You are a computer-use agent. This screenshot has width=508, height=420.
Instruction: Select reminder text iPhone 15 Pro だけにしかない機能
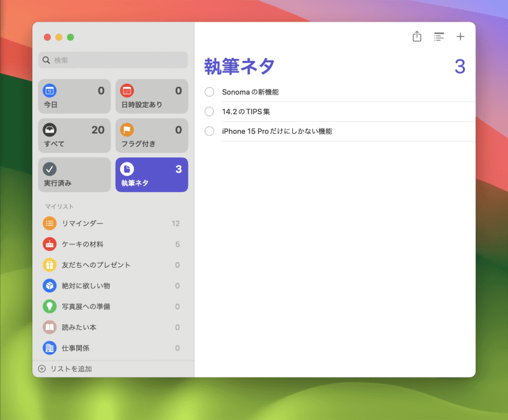pos(277,131)
